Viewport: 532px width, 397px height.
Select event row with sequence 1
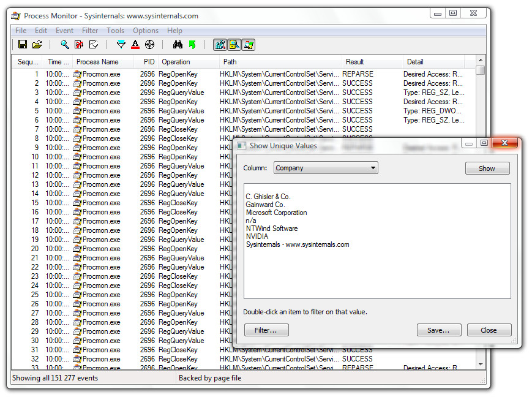244,74
